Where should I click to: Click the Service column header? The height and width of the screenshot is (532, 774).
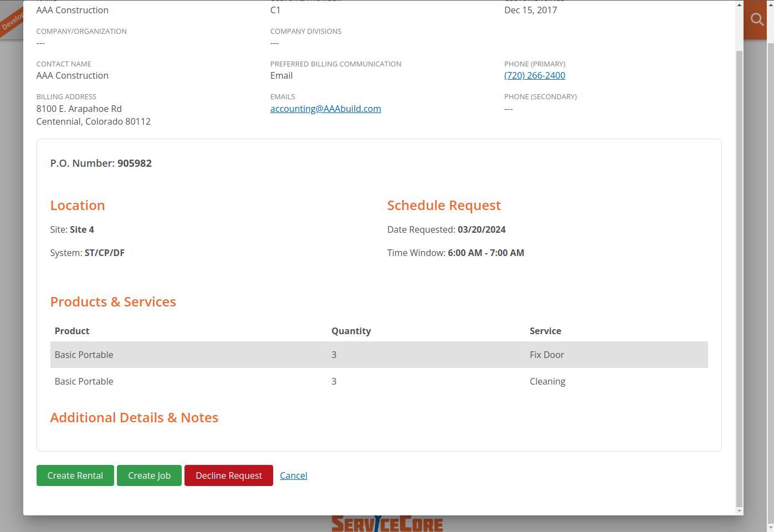click(545, 331)
